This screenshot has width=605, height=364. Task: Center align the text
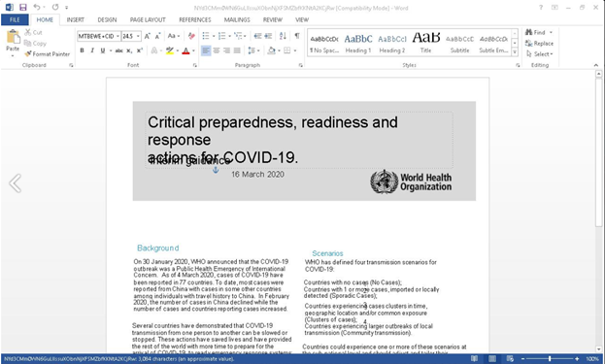217,50
